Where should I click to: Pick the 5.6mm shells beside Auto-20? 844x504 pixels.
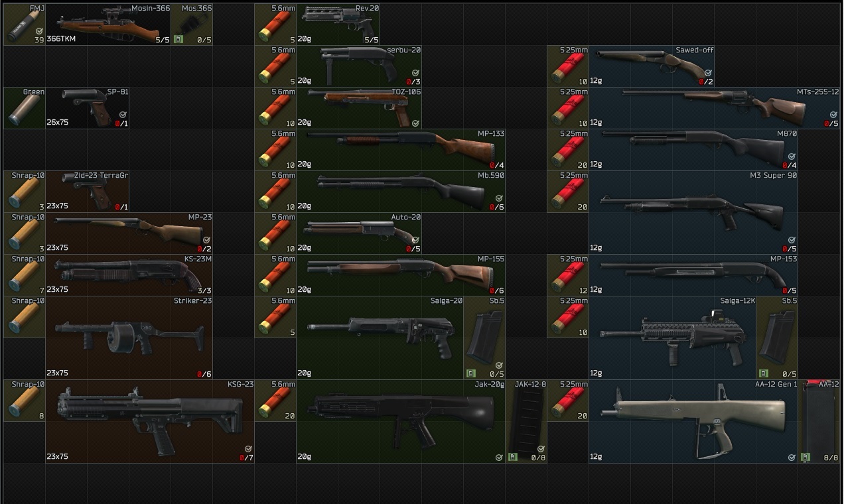click(275, 233)
